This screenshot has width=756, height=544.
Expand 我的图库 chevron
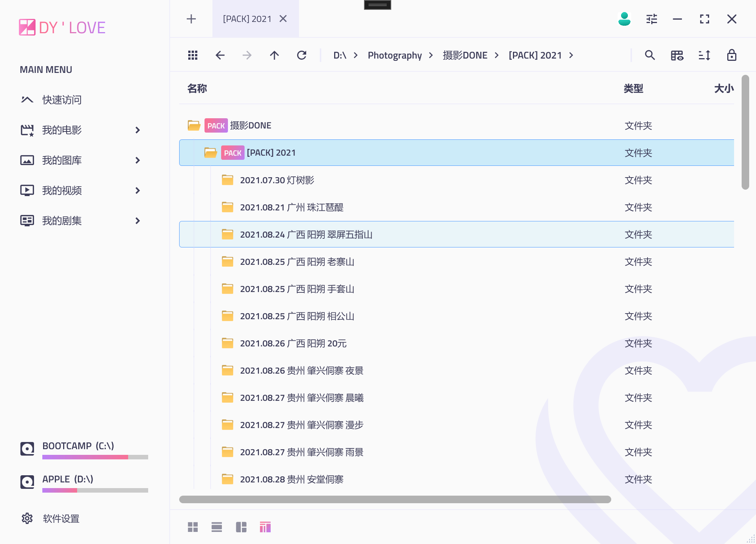[x=138, y=160]
